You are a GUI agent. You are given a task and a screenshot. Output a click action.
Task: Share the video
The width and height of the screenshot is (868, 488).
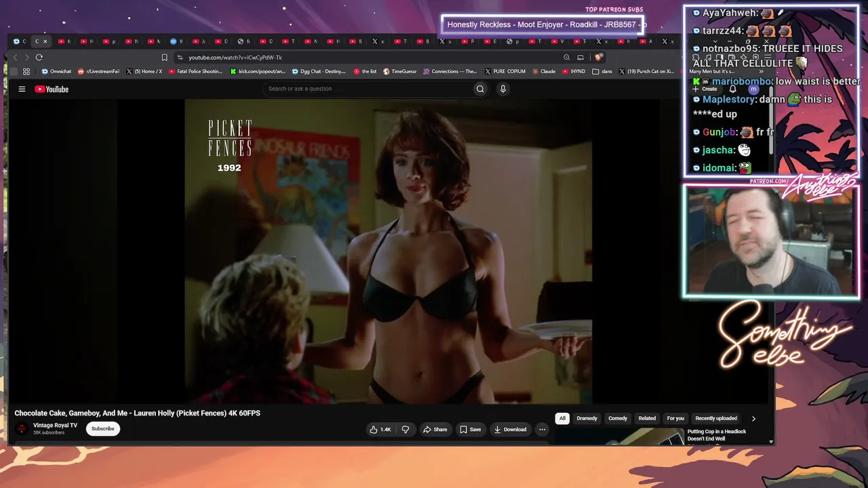(435, 429)
